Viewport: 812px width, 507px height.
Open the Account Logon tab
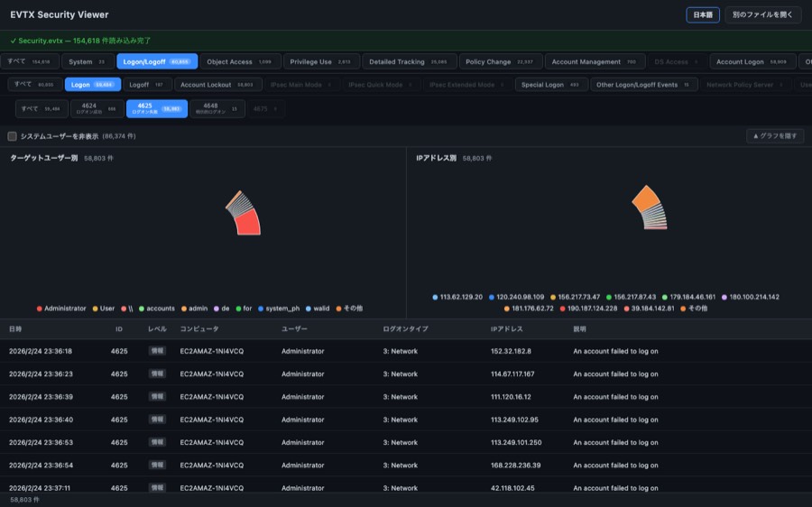coord(752,61)
